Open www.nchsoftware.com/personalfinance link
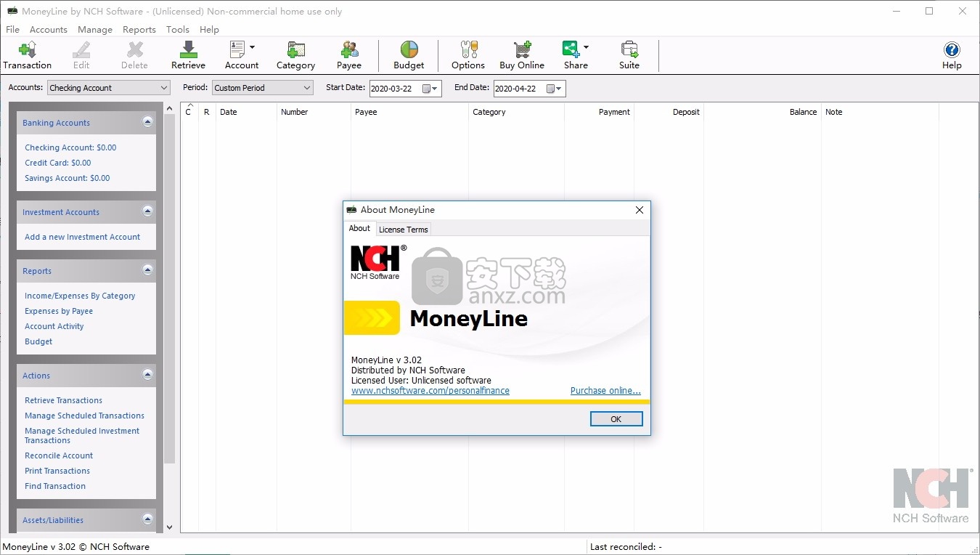This screenshot has height=555, width=980. pyautogui.click(x=430, y=391)
